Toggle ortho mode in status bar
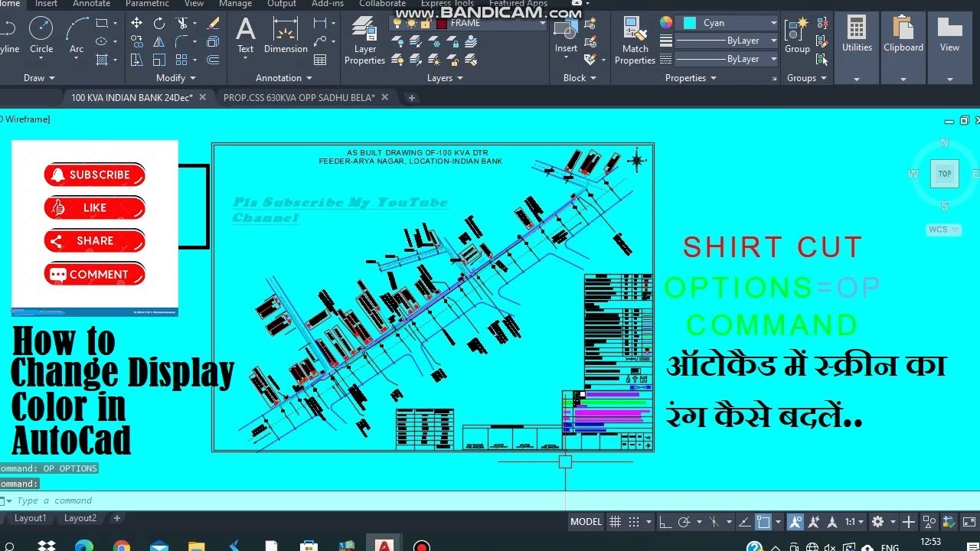 coord(665,522)
